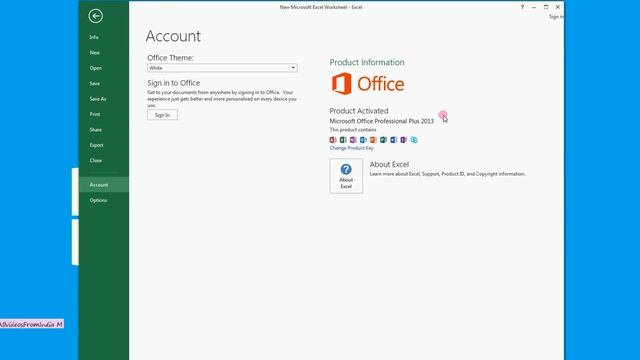Click the Change Product Key link
This screenshot has height=360, width=640.
pos(351,148)
